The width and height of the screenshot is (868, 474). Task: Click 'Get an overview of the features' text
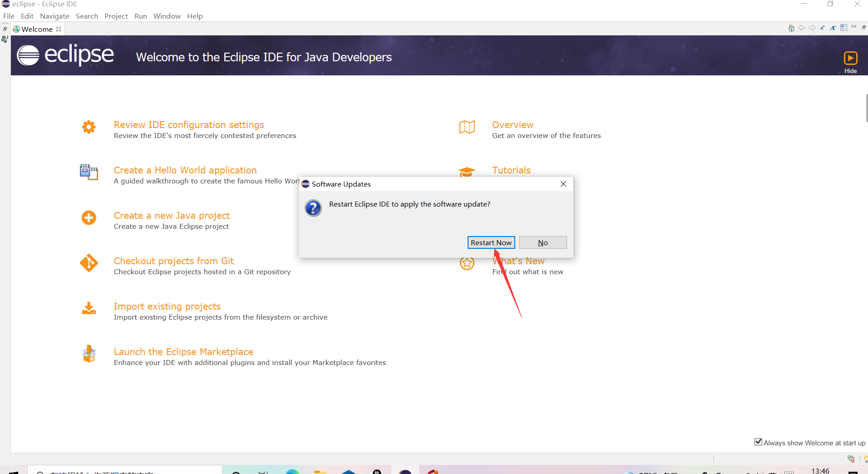[x=547, y=136]
